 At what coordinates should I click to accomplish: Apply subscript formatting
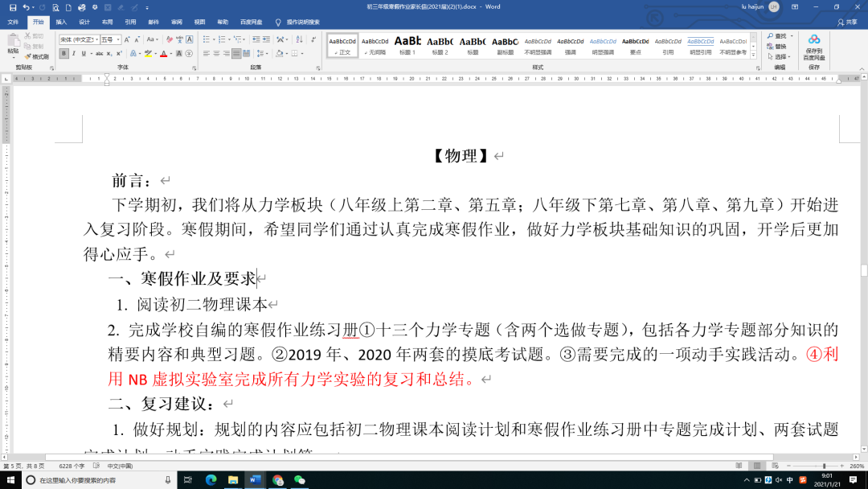[x=109, y=54]
